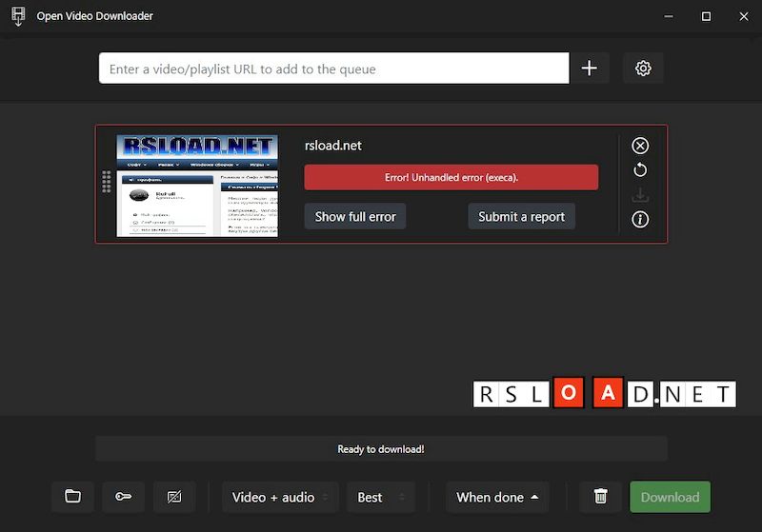Open the Video + audio format dropdown

[280, 497]
